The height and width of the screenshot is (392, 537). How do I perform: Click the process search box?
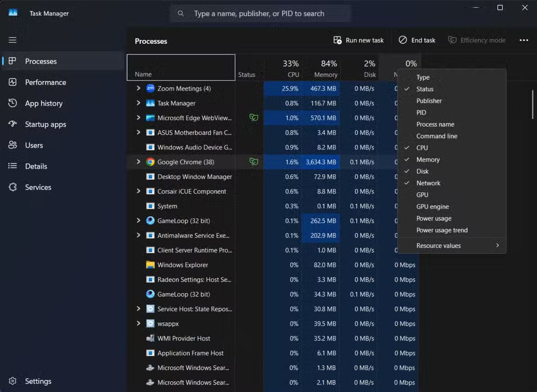(x=260, y=13)
